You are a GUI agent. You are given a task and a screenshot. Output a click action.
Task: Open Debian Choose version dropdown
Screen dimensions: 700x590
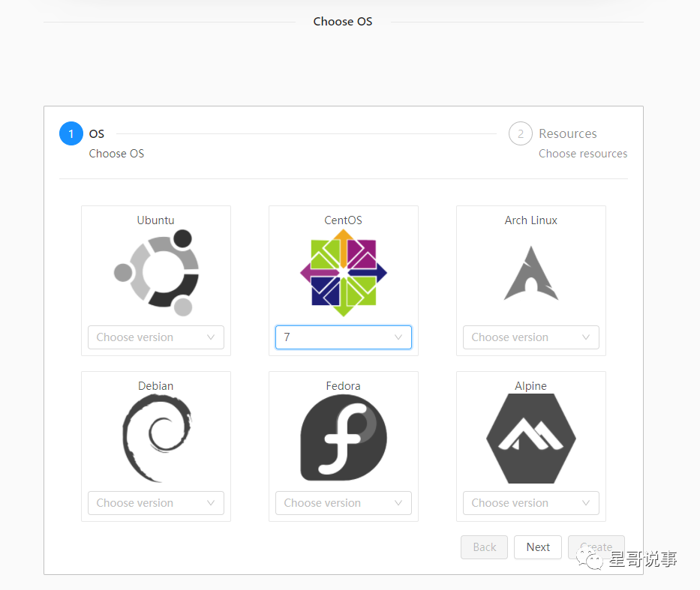tap(156, 503)
